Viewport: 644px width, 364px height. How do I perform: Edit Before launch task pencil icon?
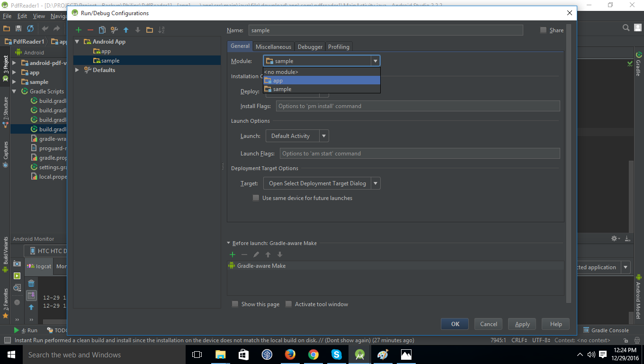click(x=256, y=255)
